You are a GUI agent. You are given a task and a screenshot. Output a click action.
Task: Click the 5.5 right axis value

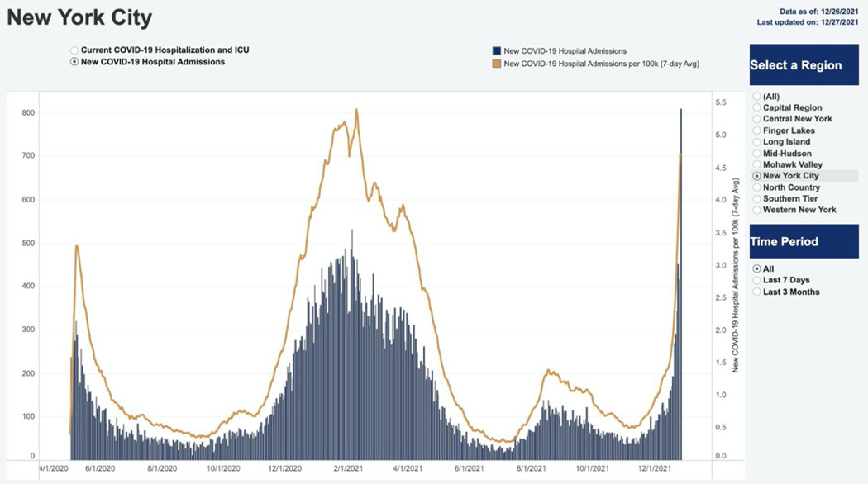[721, 102]
